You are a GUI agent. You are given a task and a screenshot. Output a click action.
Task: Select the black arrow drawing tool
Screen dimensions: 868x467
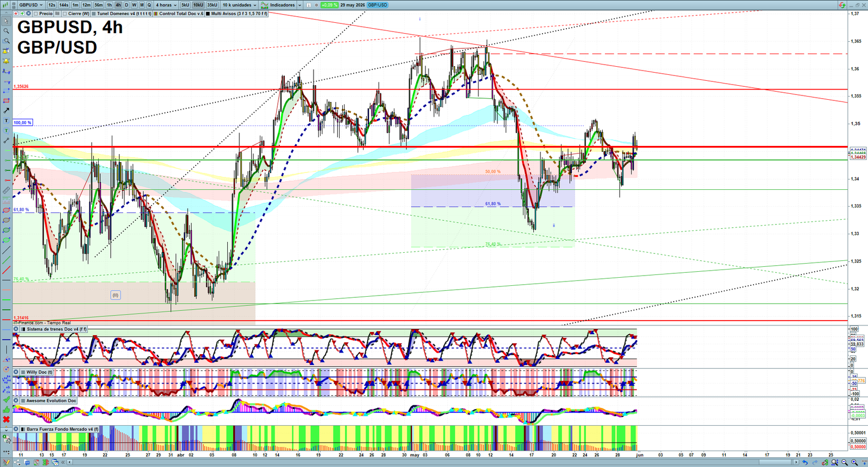coord(6,111)
